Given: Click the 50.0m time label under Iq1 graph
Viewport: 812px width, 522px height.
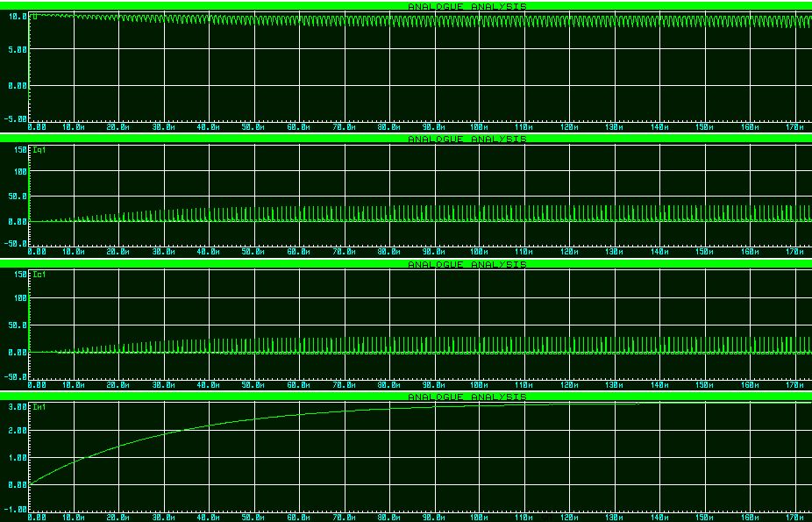Looking at the screenshot, I should pyautogui.click(x=253, y=252).
